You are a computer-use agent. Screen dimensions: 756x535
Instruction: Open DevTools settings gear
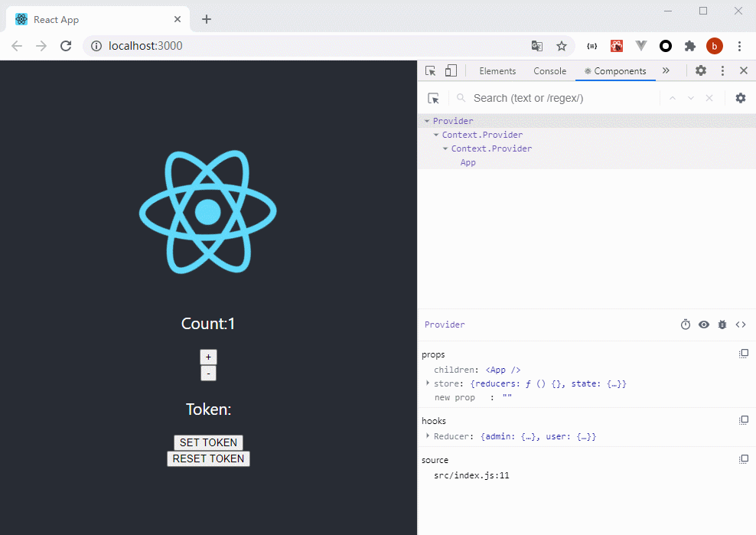coord(701,70)
